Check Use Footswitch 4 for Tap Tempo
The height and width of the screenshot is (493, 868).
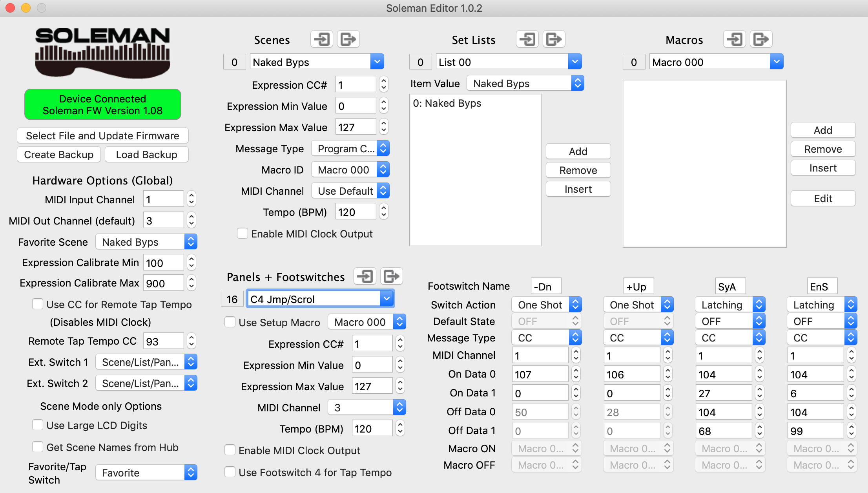[x=230, y=472]
